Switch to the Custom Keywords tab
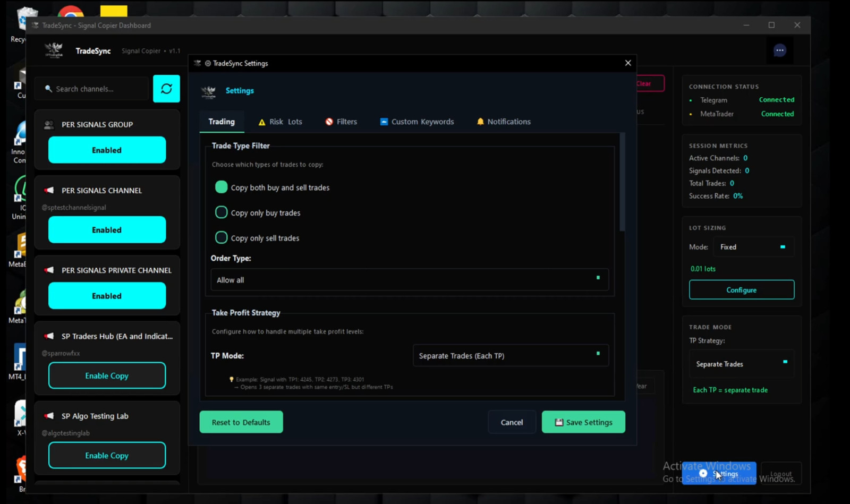The image size is (850, 504). click(x=417, y=122)
